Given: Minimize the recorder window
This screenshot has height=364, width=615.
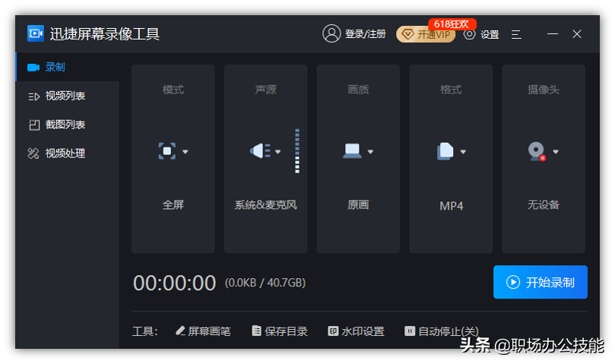Looking at the screenshot, I should [553, 34].
